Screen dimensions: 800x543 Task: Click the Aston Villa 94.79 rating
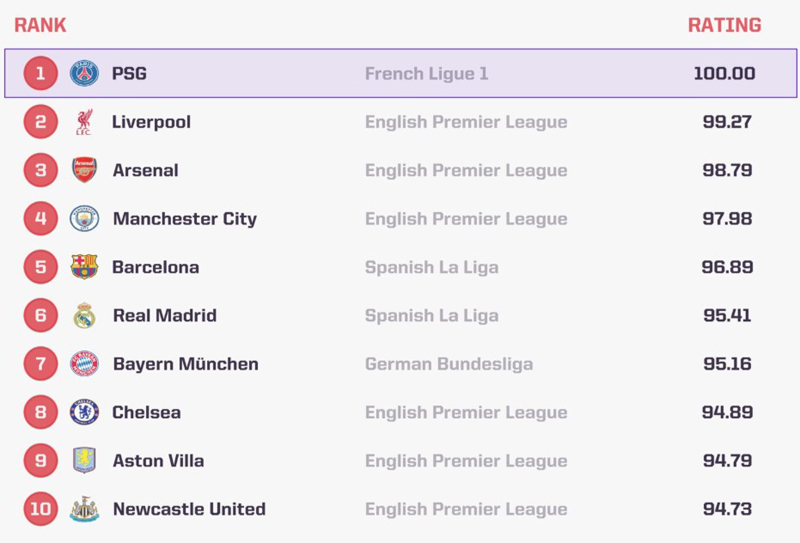click(x=727, y=460)
